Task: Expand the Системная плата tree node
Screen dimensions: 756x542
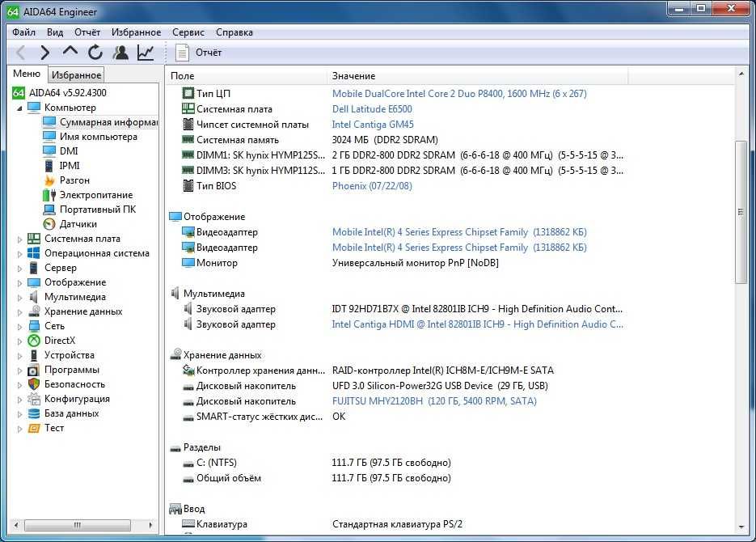Action: (x=19, y=239)
